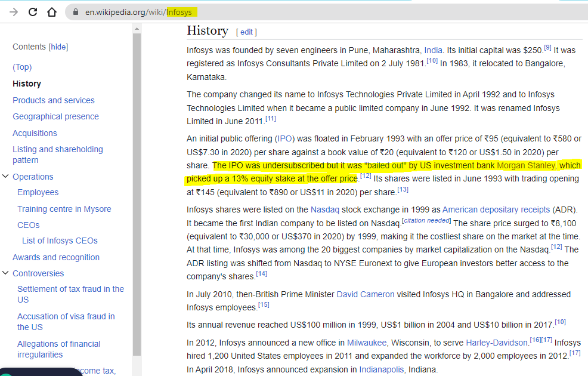Open Accusation of visa fraud in the US
The image size is (588, 376).
pyautogui.click(x=66, y=322)
